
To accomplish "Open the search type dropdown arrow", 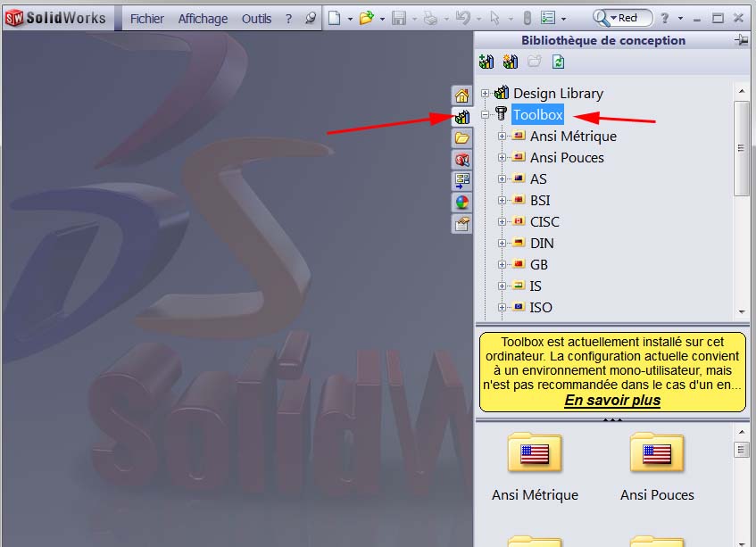I will [614, 18].
